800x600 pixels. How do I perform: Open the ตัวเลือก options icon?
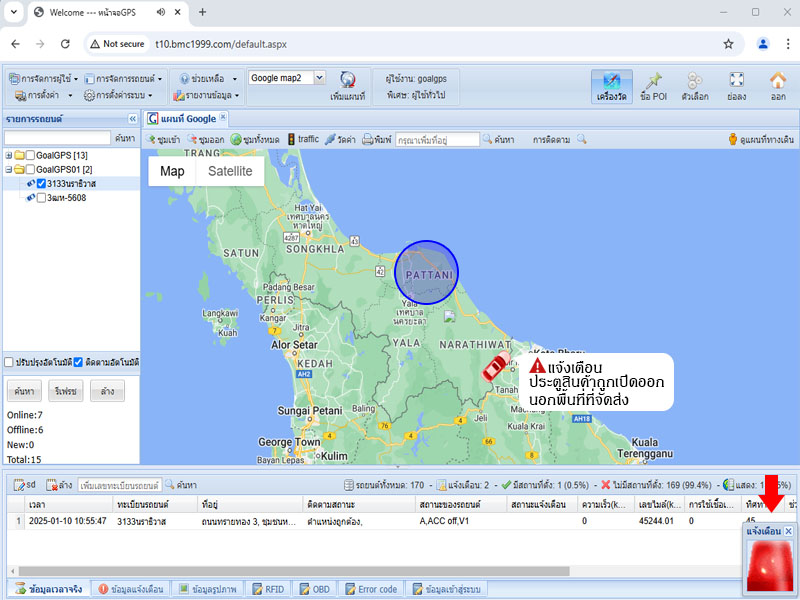pos(694,87)
